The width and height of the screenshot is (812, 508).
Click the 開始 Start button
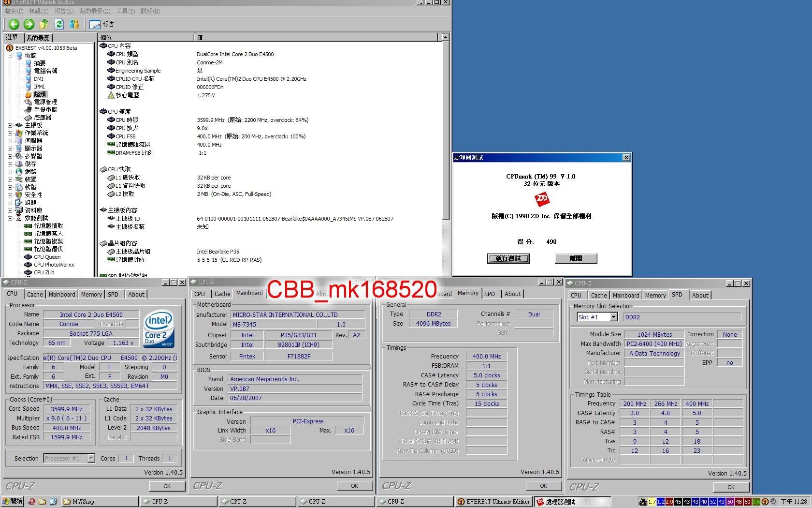[x=12, y=502]
